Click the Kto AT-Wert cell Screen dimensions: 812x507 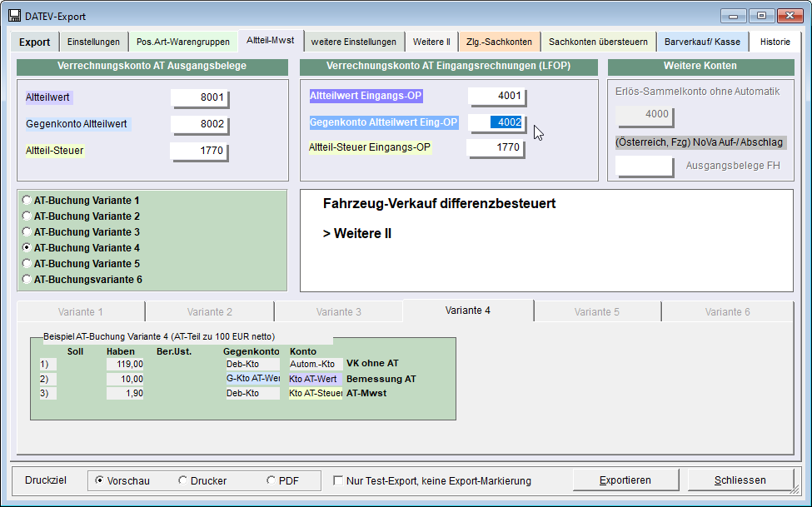coord(315,379)
